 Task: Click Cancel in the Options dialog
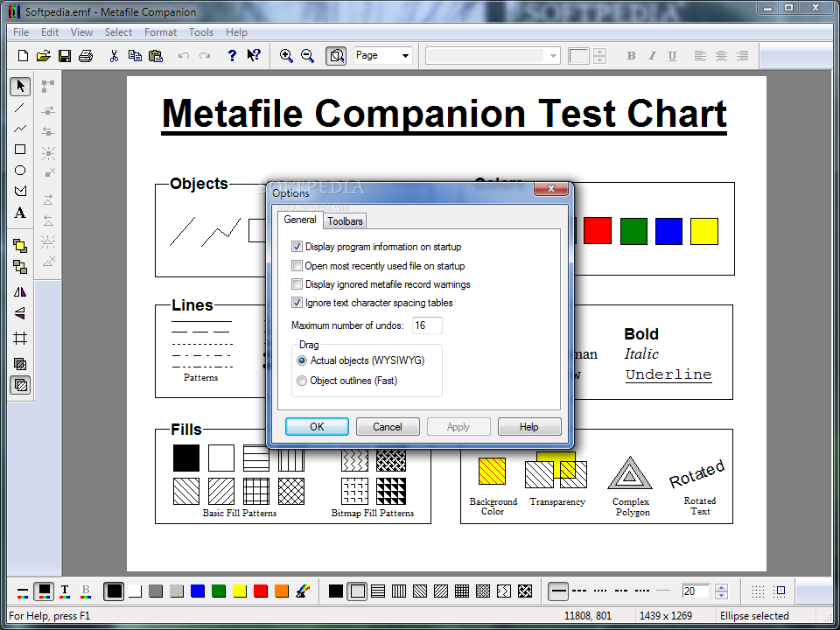388,426
